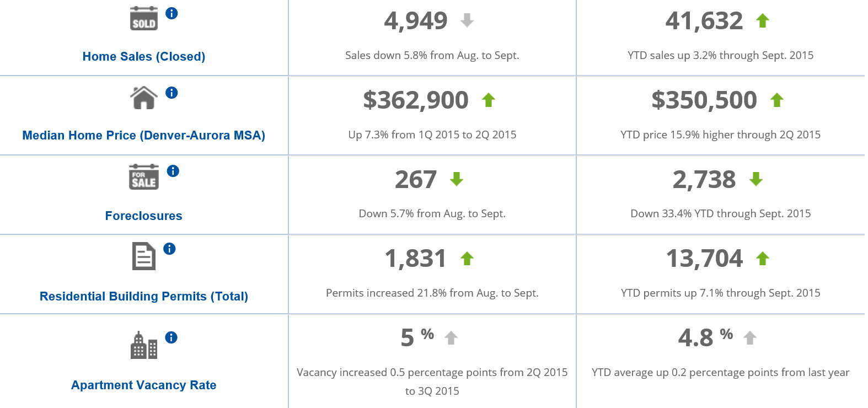Open Median Home Price (Denver-Aurora MSA) link

point(144,135)
